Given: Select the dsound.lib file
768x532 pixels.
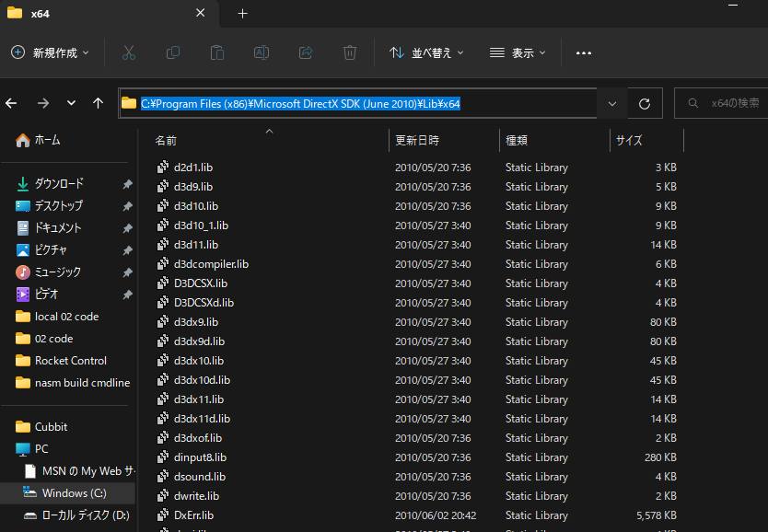Looking at the screenshot, I should [199, 477].
